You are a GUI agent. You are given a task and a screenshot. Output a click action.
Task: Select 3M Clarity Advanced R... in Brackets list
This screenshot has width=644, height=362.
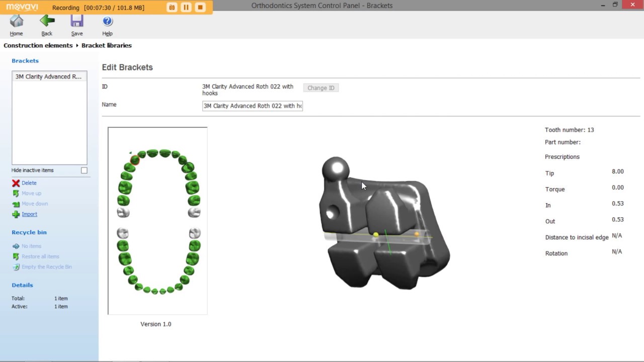pyautogui.click(x=49, y=76)
